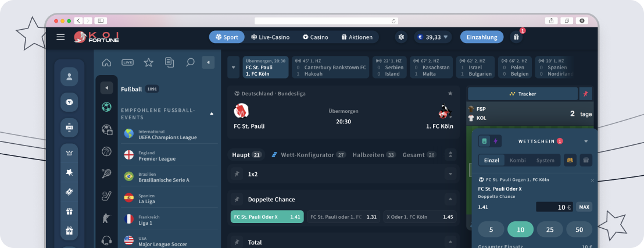
Task: Pin the Tracker panel
Action: click(x=586, y=94)
